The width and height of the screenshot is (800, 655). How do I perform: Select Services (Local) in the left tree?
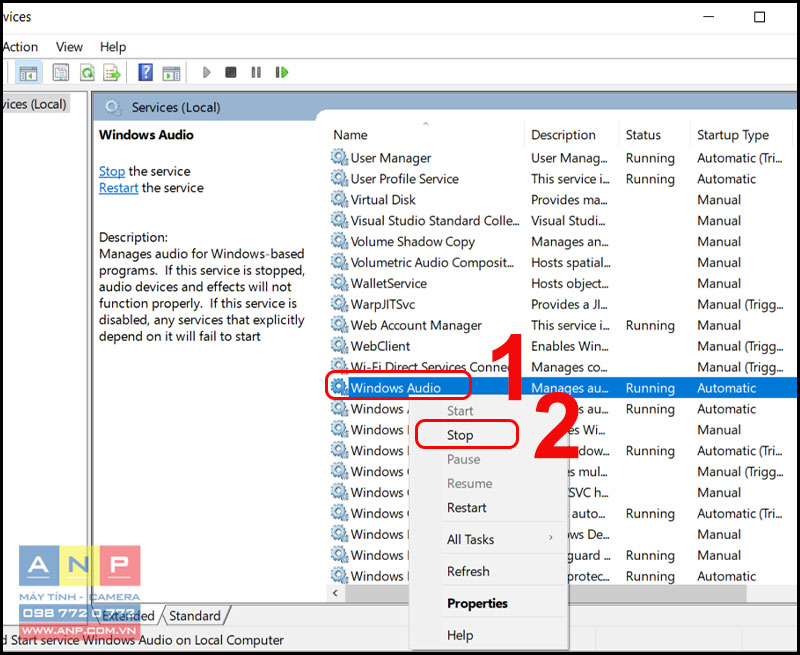pyautogui.click(x=34, y=104)
